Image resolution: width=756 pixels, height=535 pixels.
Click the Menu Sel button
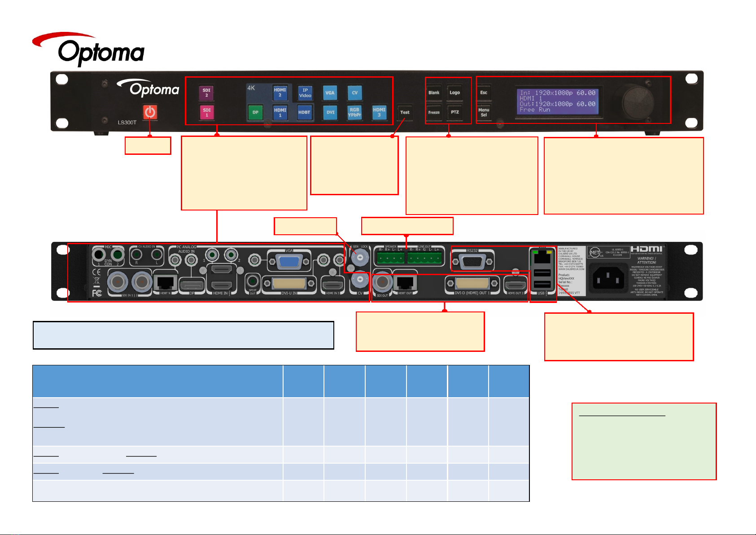click(x=484, y=112)
